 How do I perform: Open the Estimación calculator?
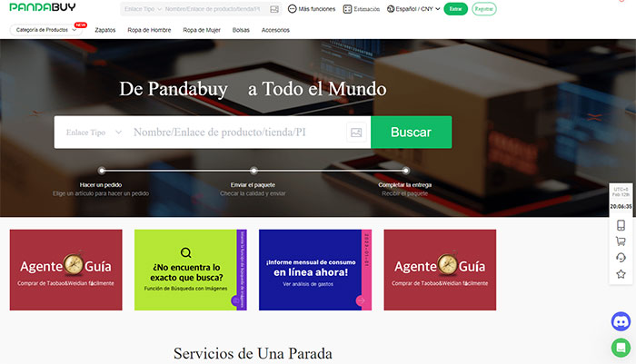tap(362, 9)
